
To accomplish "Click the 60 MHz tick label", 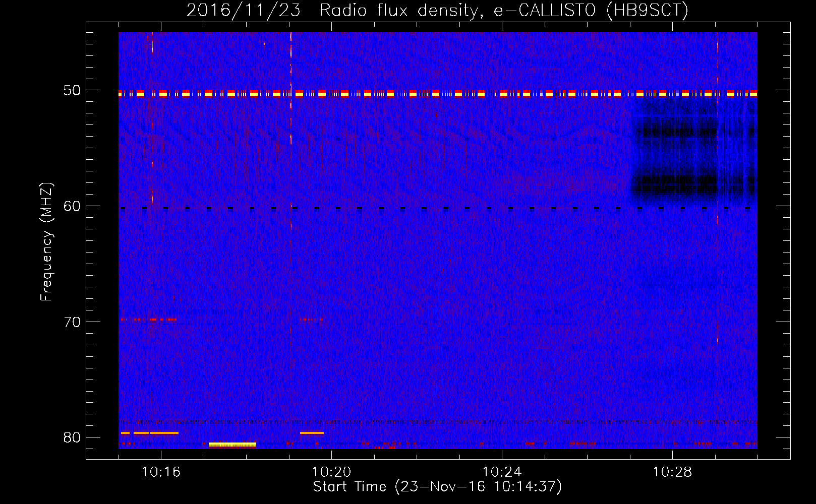I will pyautogui.click(x=72, y=206).
